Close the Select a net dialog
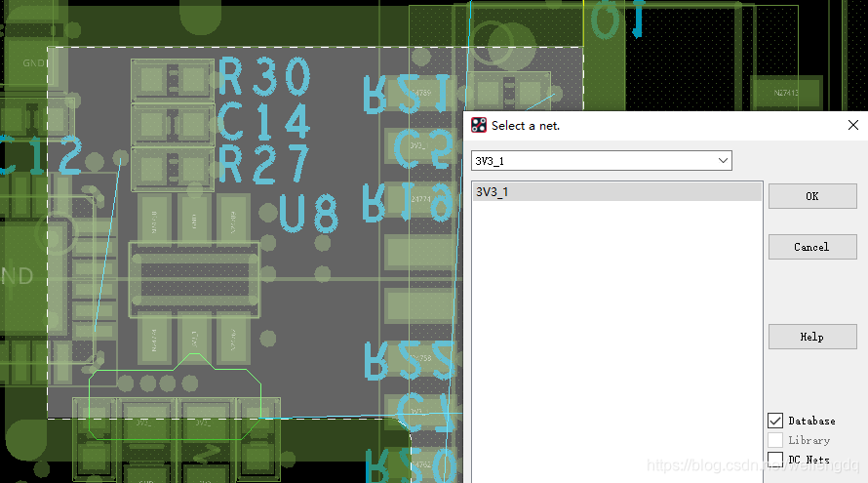 (853, 125)
